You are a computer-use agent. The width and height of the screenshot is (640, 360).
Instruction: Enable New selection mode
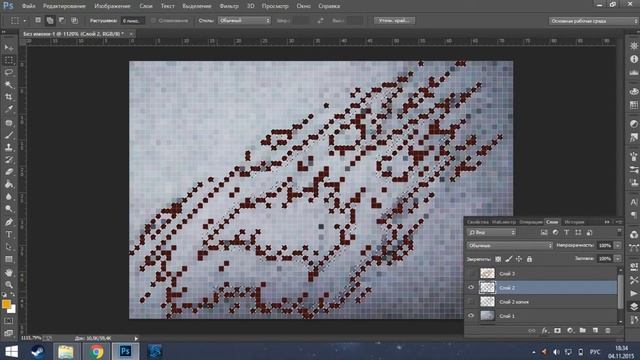pyautogui.click(x=38, y=20)
